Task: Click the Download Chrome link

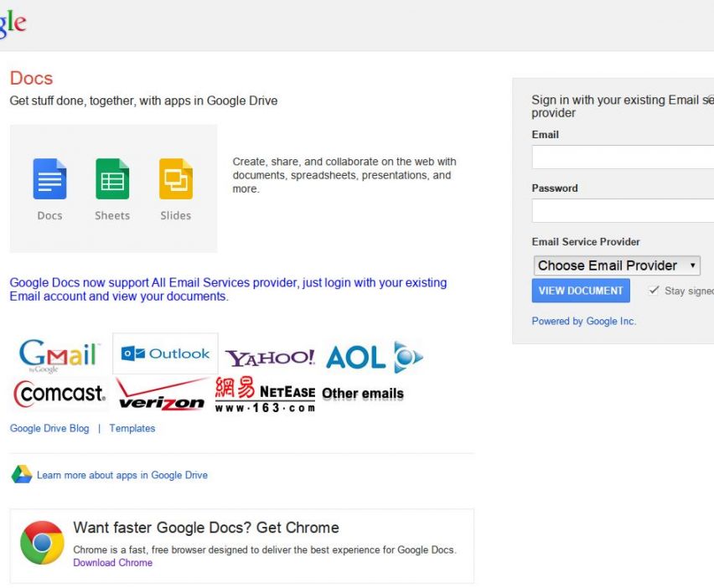Action: pyautogui.click(x=113, y=563)
